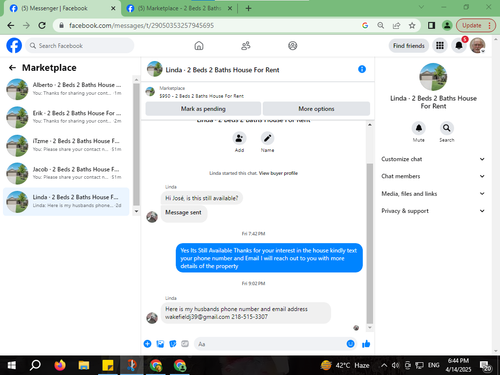The width and height of the screenshot is (500, 375).
Task: Open Sticky Notes from the taskbar
Action: [x=108, y=365]
